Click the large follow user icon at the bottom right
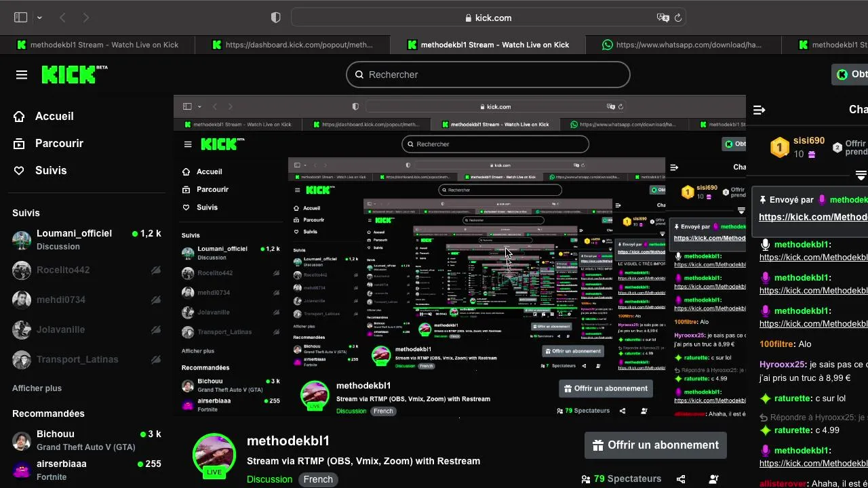868x488 pixels. (713, 479)
